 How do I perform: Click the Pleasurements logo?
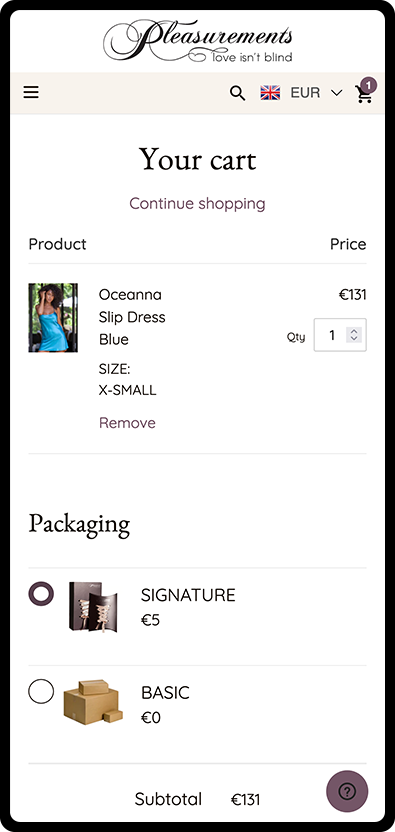click(x=198, y=41)
